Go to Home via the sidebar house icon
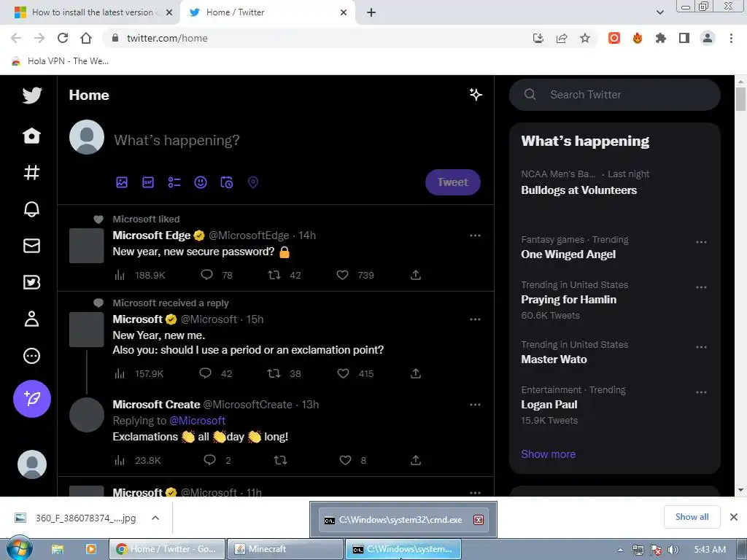 [32, 136]
